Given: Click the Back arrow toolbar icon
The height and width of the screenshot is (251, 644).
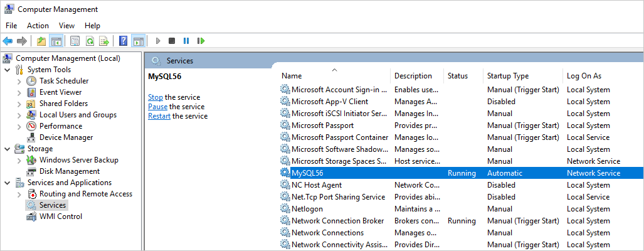Looking at the screenshot, I should click(x=8, y=41).
